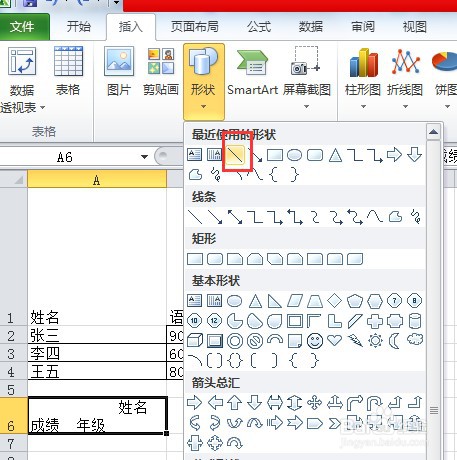Select row 6 header
Screen dimensions: 457x460
point(13,415)
